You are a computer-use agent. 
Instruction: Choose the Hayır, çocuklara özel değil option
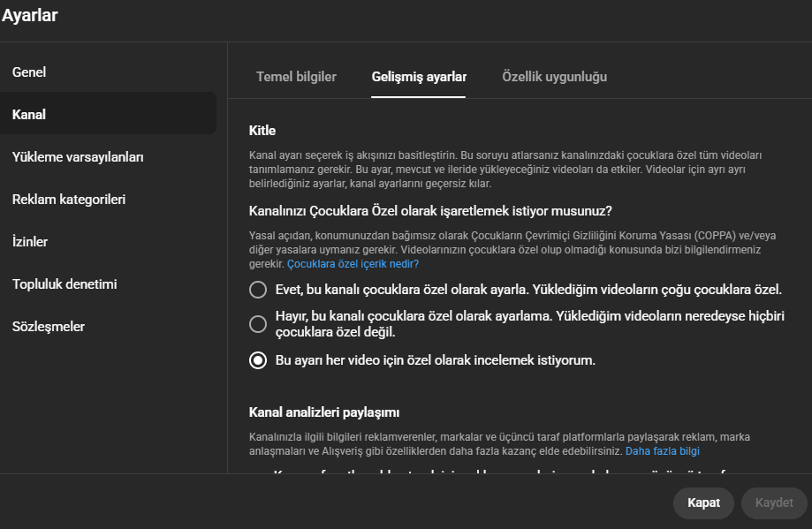click(x=257, y=323)
